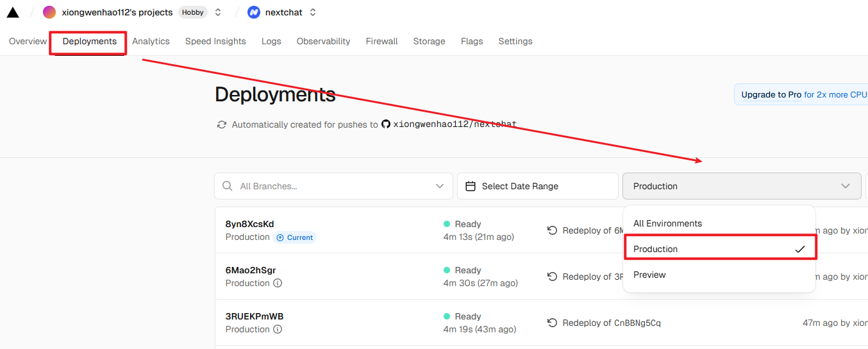Click the Ready status dot for 3RUEKPmWB

447,316
